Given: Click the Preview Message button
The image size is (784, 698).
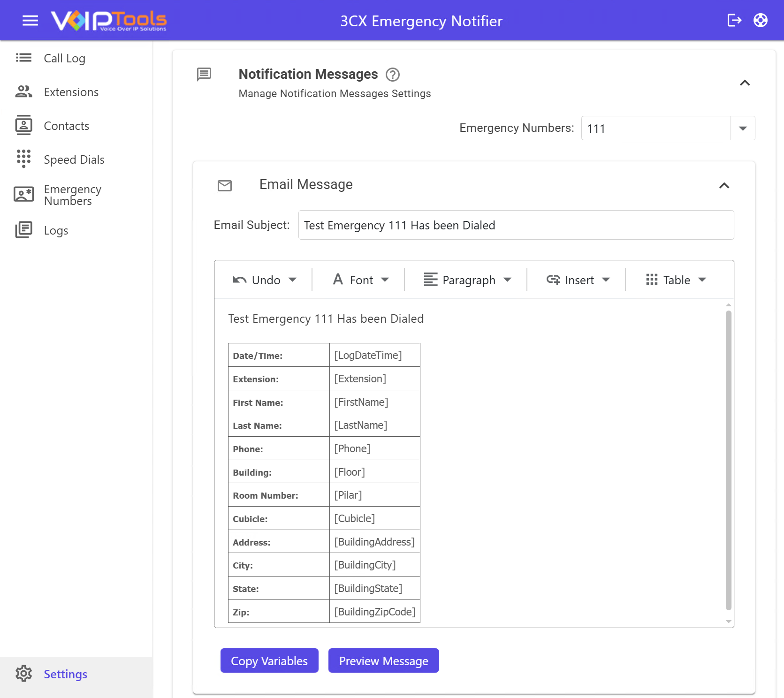Looking at the screenshot, I should pos(383,660).
